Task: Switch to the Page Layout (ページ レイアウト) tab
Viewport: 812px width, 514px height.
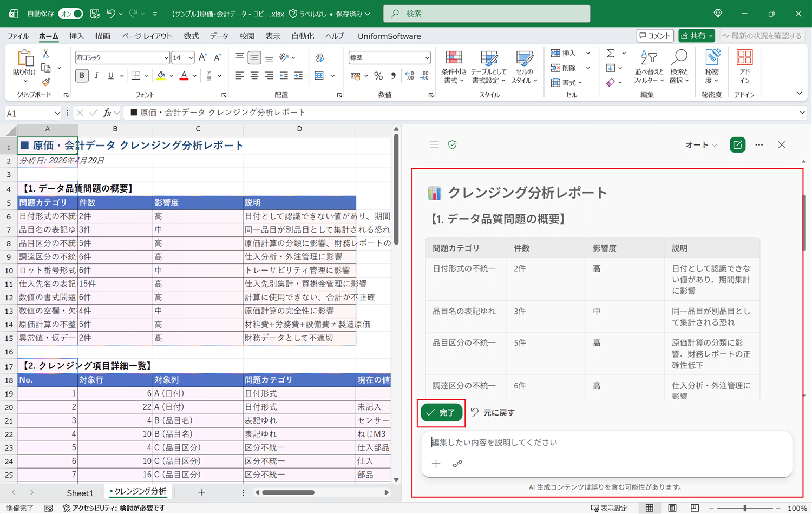Action: (147, 36)
